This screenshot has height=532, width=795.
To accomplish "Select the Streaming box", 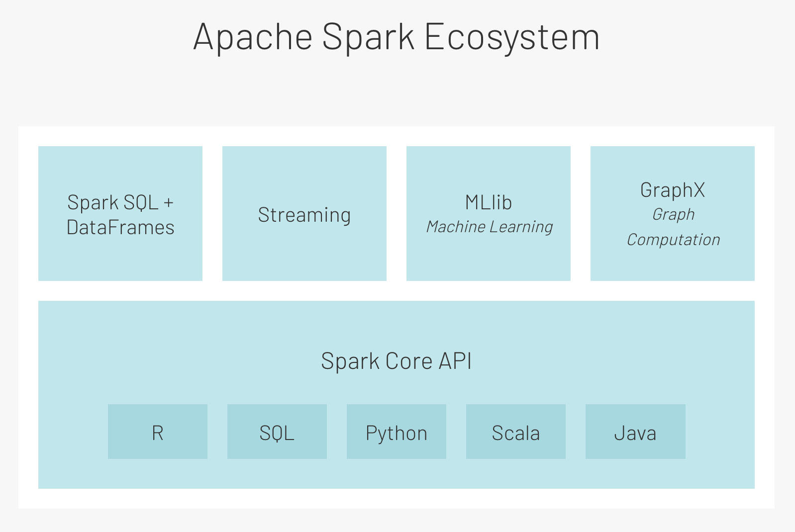I will pyautogui.click(x=304, y=213).
